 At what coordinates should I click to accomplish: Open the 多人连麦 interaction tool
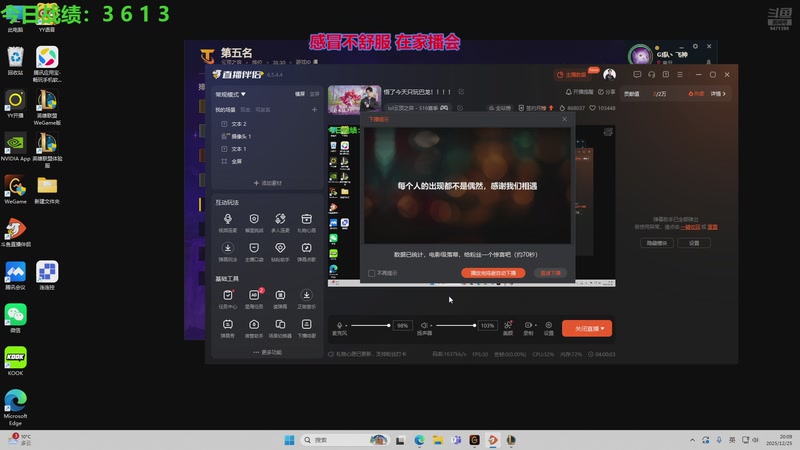(x=280, y=222)
